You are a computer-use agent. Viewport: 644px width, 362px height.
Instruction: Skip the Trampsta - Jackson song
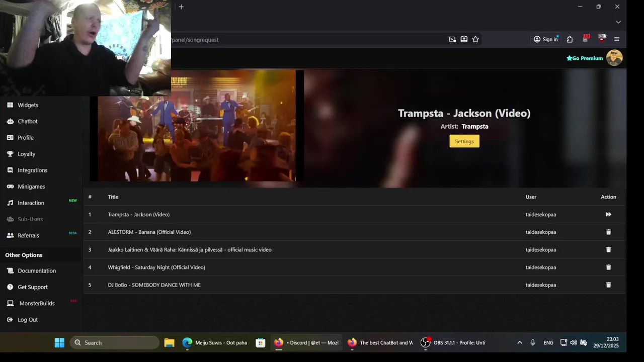click(608, 214)
